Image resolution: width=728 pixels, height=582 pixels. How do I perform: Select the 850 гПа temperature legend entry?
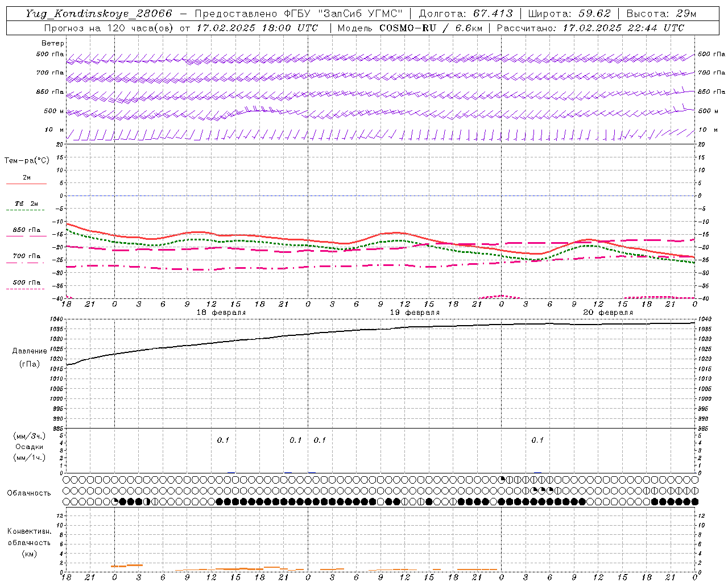point(26,230)
